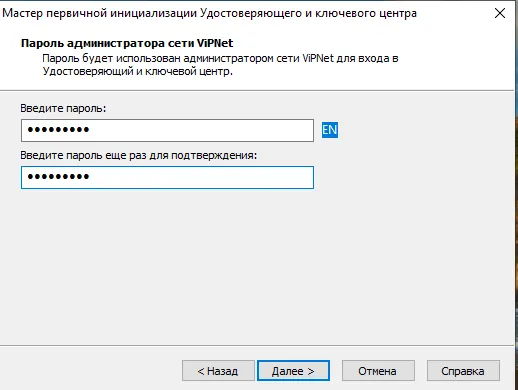Close the ViPNet initialization wizard window

(x=500, y=13)
